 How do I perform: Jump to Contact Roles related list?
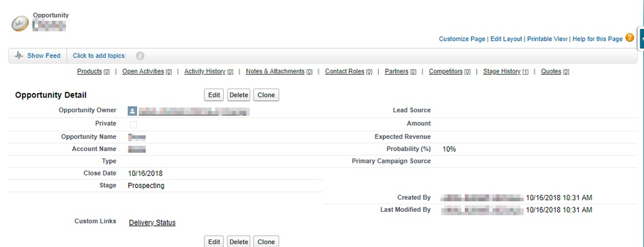coord(345,72)
